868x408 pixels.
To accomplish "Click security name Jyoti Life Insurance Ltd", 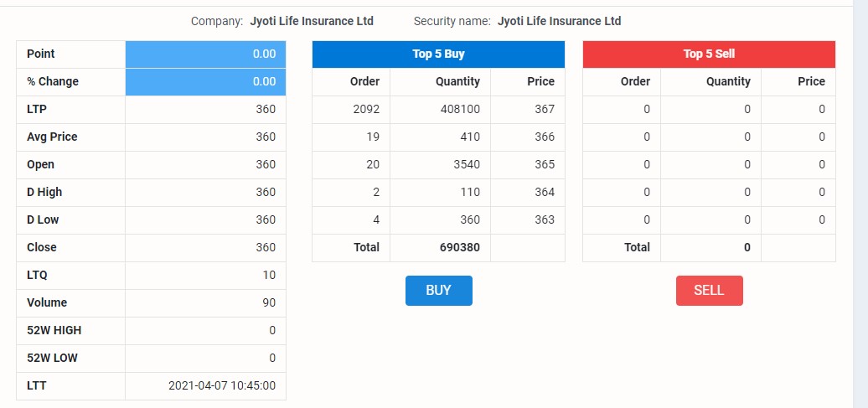I will [x=559, y=21].
